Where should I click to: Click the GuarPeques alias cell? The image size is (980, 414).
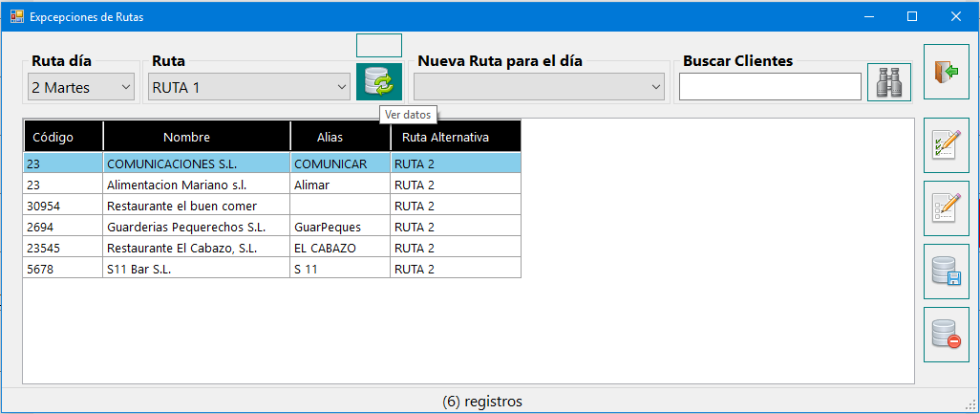point(340,227)
